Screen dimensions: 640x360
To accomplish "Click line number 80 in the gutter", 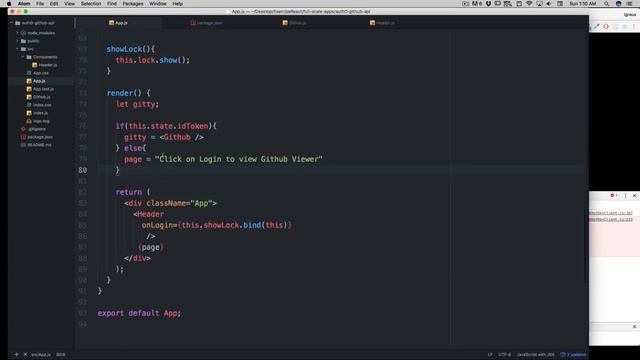I will (82, 170).
